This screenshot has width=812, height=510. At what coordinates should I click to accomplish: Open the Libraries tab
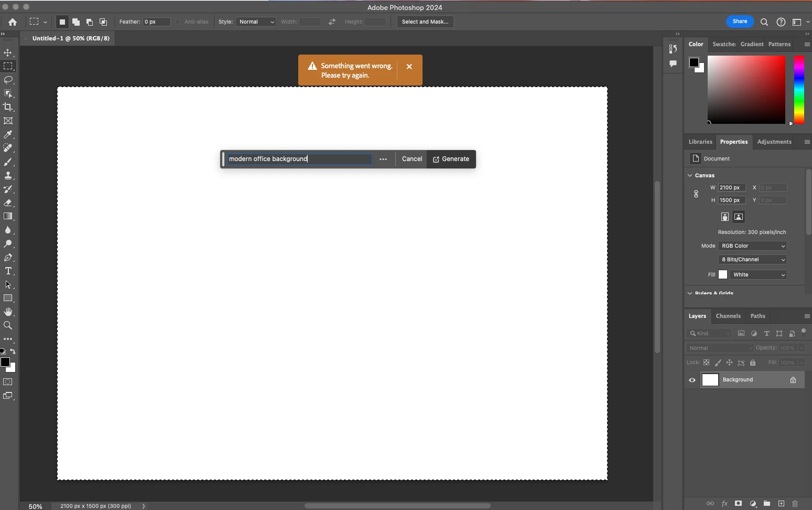point(700,142)
